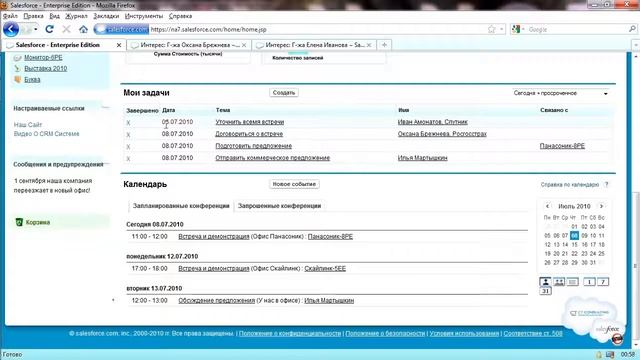
Task: Open the browser Home page icon
Action: point(83,29)
